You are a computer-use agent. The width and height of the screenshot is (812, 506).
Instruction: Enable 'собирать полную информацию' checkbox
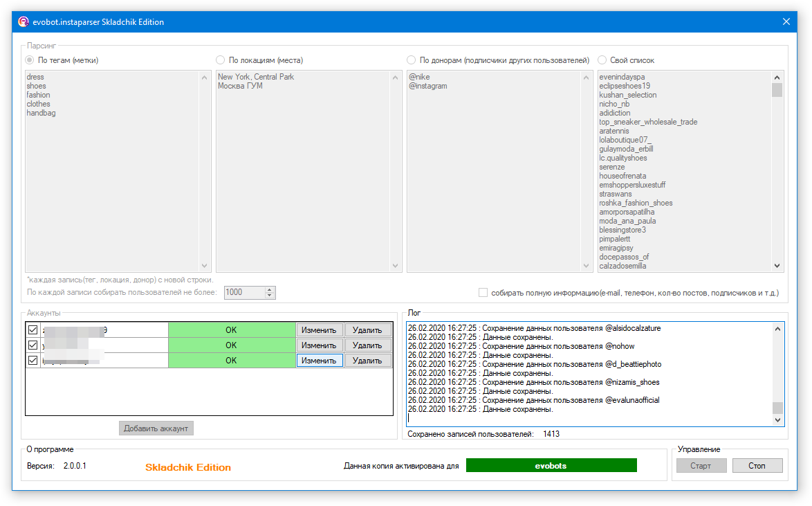point(483,293)
